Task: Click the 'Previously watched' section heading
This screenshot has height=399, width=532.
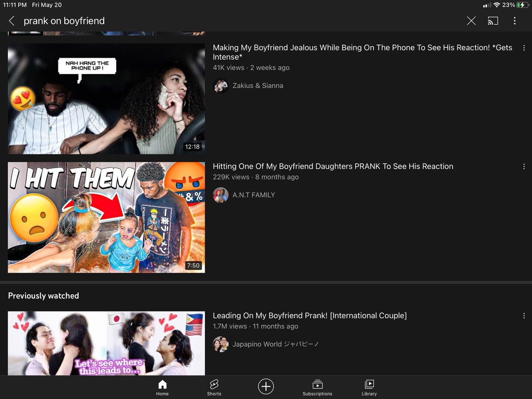Action: [44, 296]
